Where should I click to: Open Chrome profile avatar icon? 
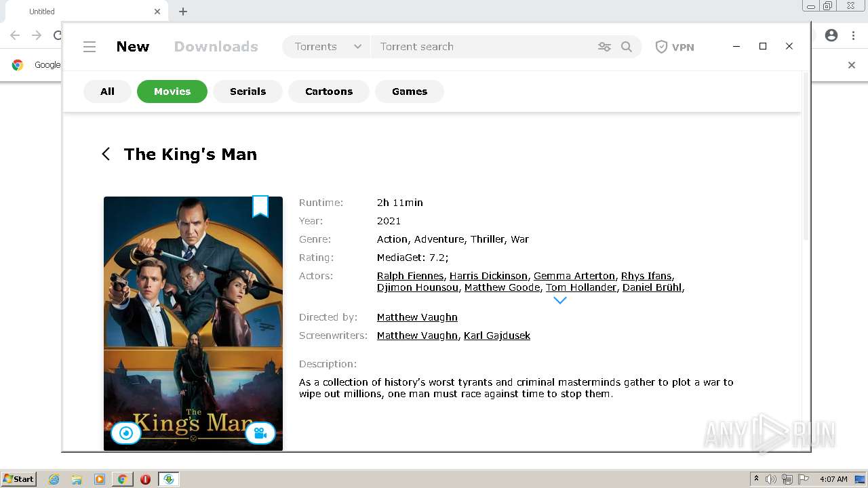coord(831,35)
